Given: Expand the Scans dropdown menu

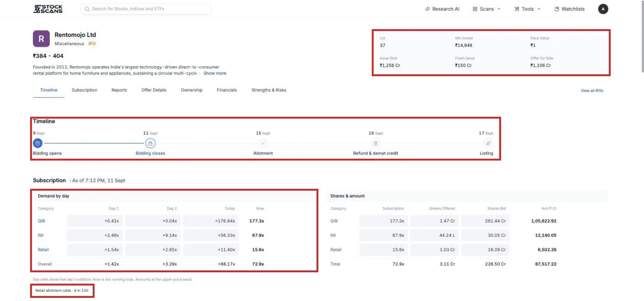Looking at the screenshot, I should tap(486, 9).
